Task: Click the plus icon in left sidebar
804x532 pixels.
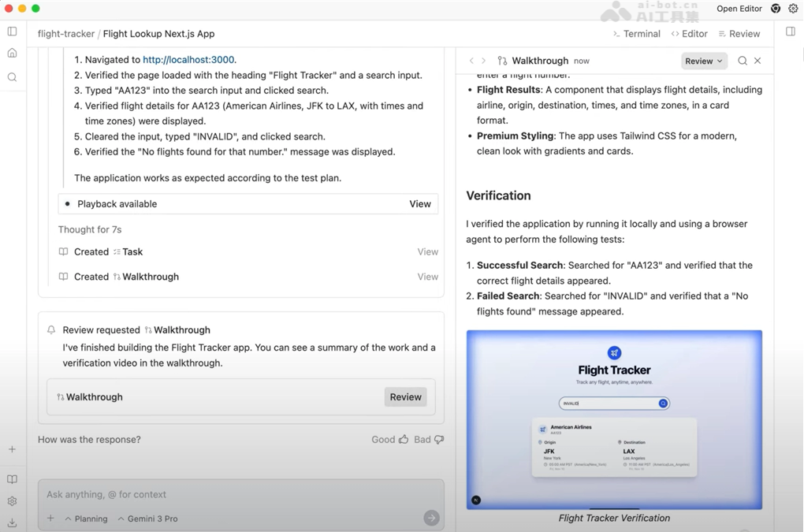Action: (12, 449)
